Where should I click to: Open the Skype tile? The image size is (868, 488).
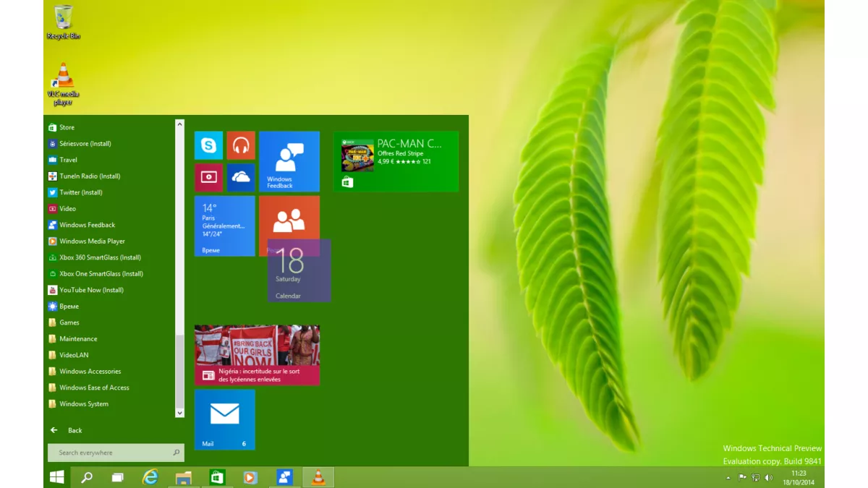click(x=208, y=145)
